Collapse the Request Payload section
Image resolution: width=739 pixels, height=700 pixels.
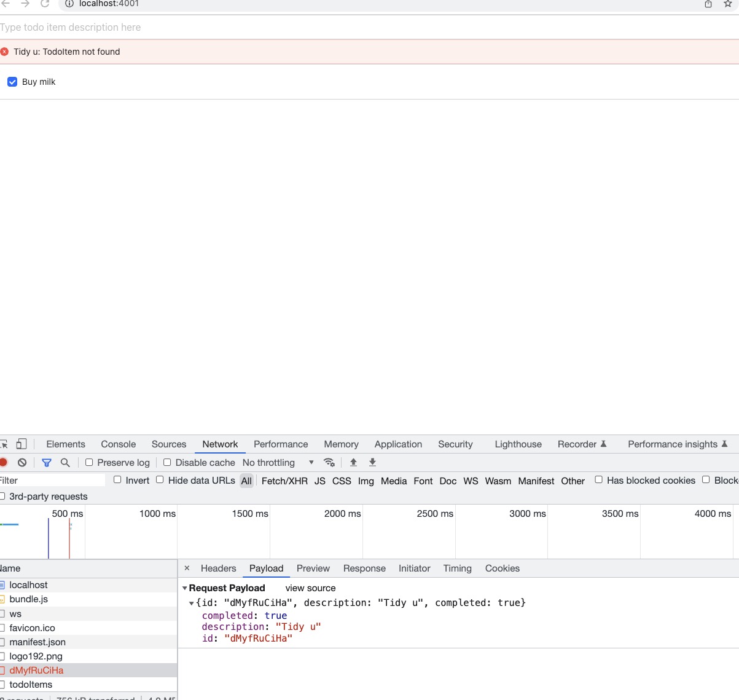[185, 588]
